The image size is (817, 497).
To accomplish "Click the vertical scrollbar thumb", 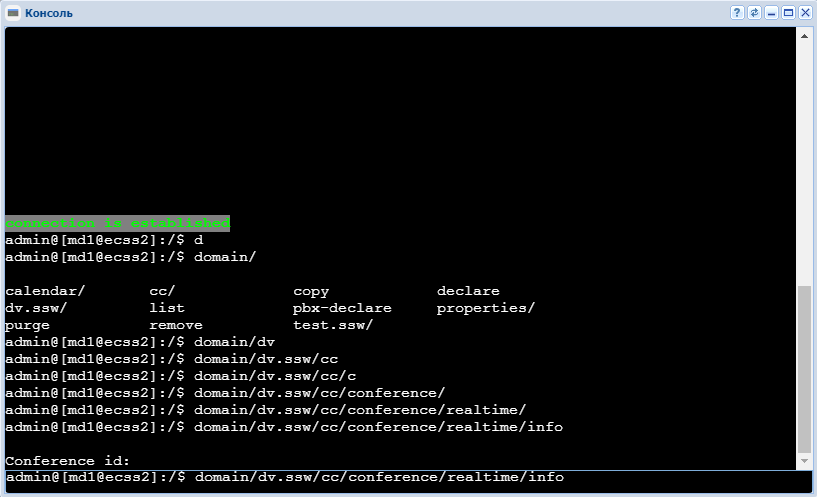I will [804, 370].
